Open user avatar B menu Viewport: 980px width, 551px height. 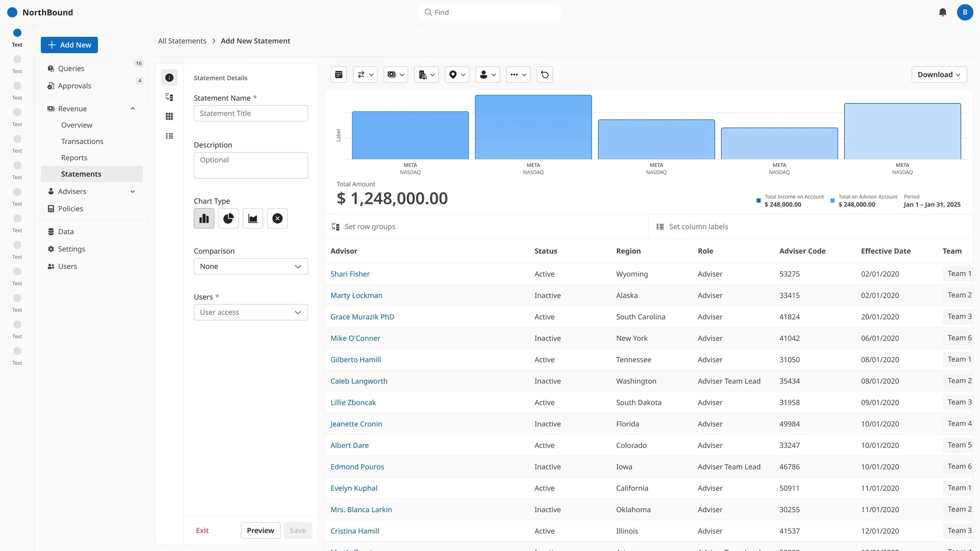[x=965, y=12]
